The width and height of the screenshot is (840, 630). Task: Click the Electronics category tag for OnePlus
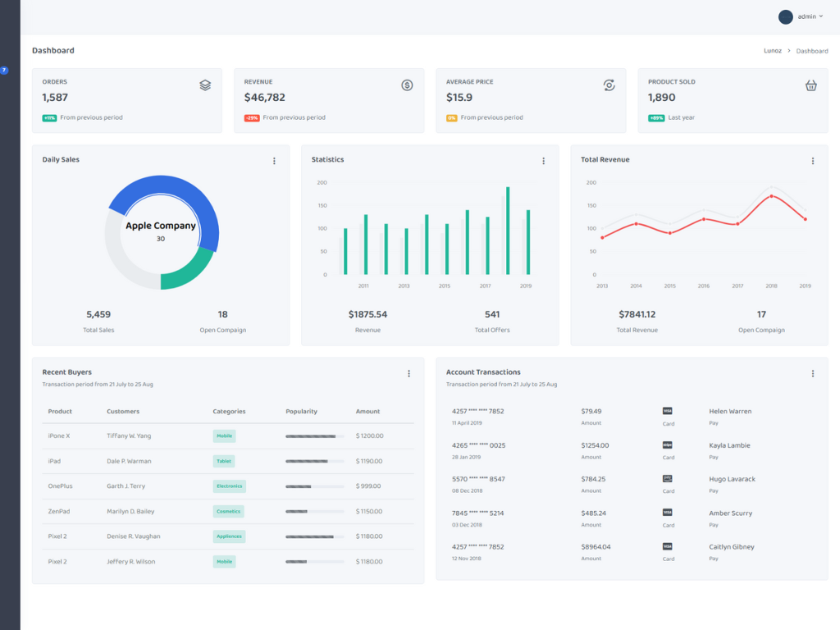click(x=229, y=486)
